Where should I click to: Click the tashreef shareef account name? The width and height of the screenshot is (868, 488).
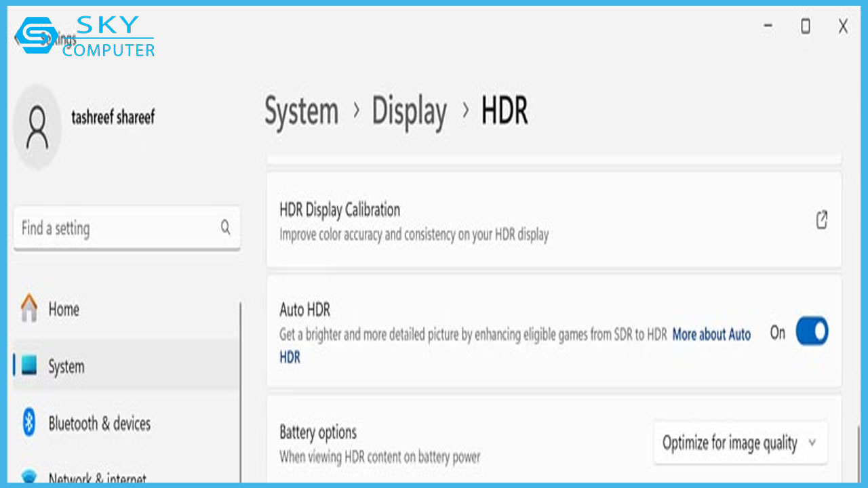coord(113,117)
